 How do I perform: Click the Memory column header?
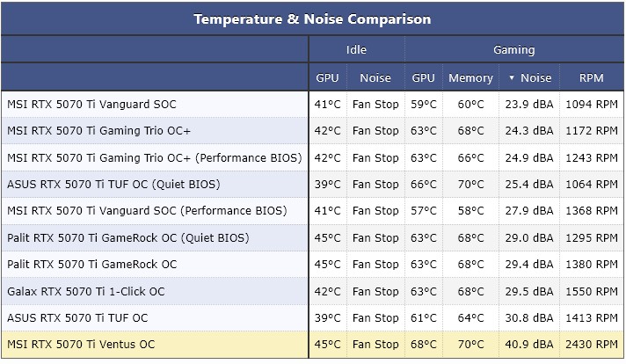tap(470, 77)
